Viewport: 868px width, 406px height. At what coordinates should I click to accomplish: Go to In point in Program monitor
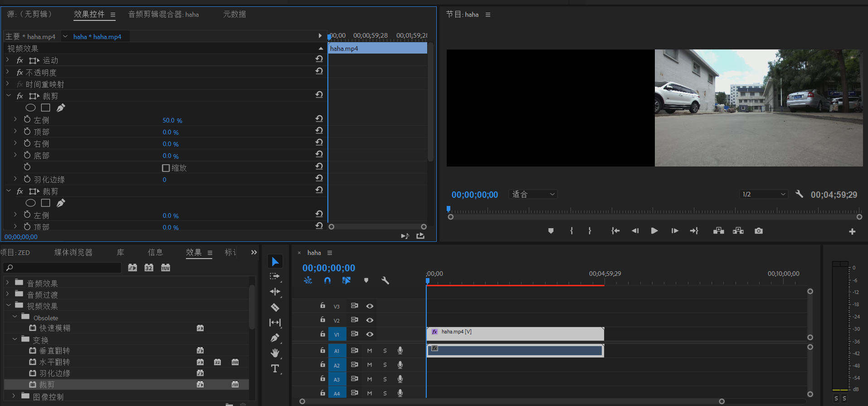point(615,231)
